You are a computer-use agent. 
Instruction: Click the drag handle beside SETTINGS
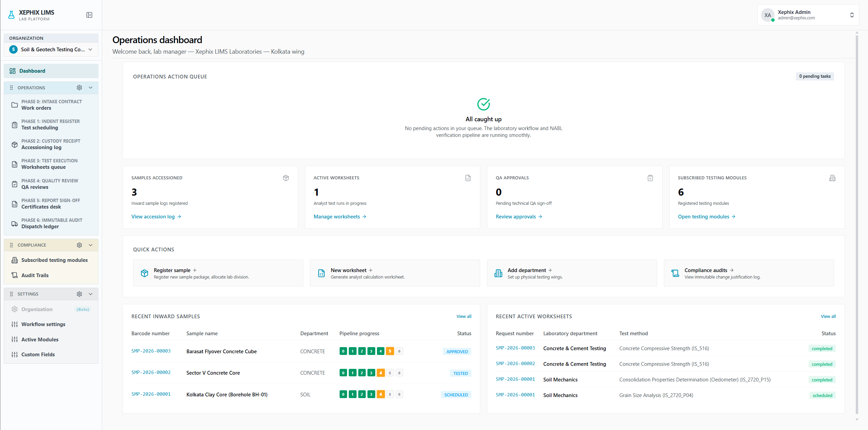(x=12, y=294)
